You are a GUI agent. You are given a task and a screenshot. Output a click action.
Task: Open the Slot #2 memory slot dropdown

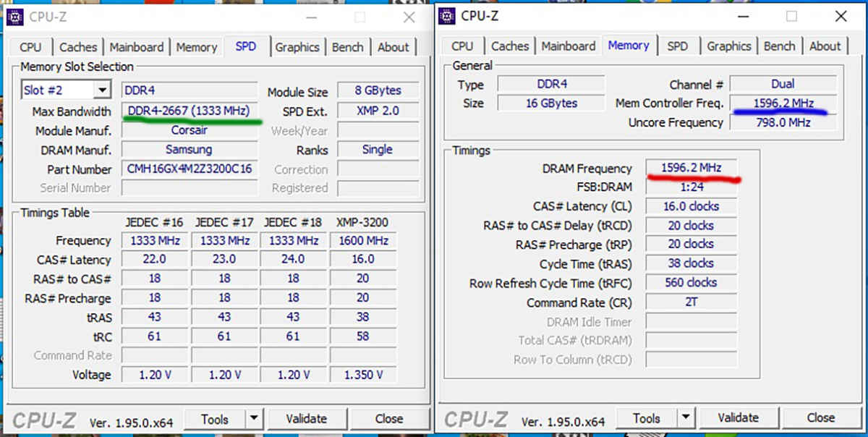click(x=102, y=90)
